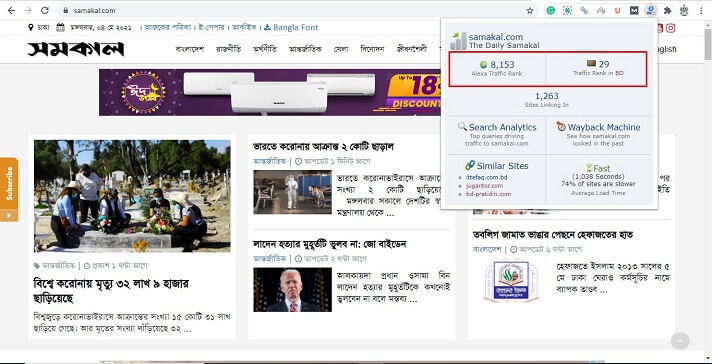Toggle the Alexa traffic rank extension
Image resolution: width=712 pixels, height=364 pixels.
pyautogui.click(x=651, y=10)
